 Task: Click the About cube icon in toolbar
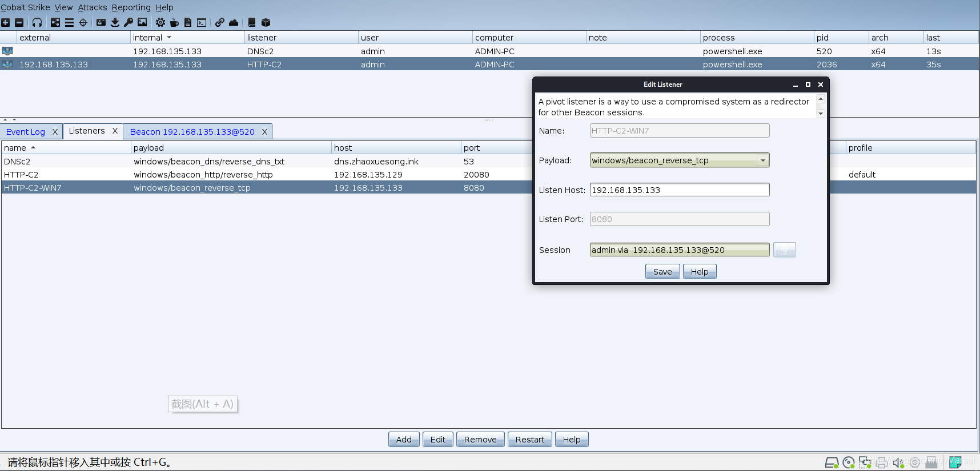point(266,22)
